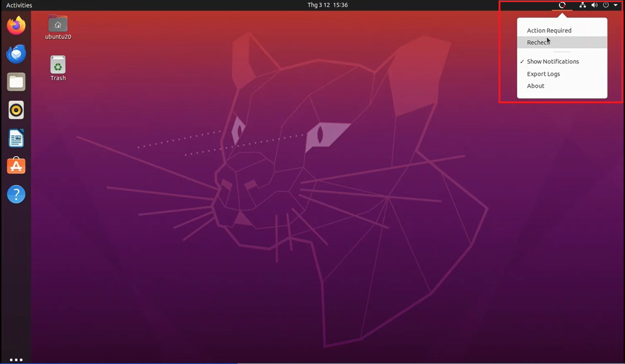Launch Thunderbird Mail from the dock
This screenshot has height=364, width=625.
coord(16,54)
